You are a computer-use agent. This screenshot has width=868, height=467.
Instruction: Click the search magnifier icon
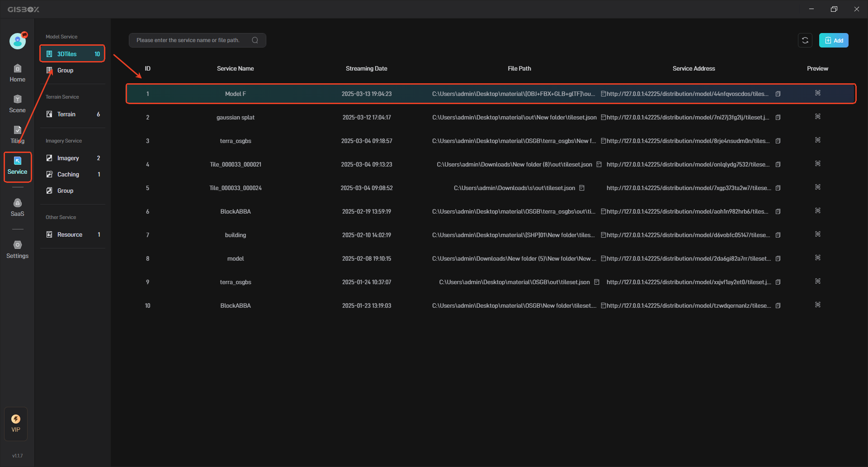(x=255, y=40)
